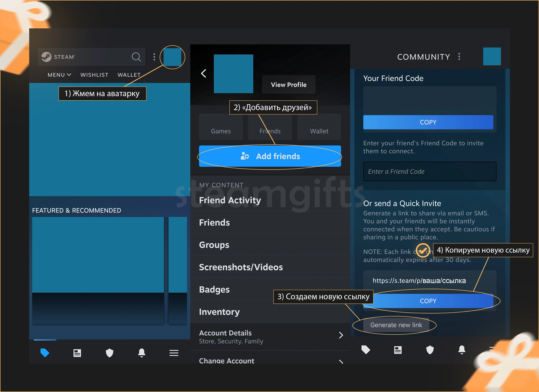539x392 pixels.
Task: Click the Copy button for Quick Invite link
Action: pyautogui.click(x=429, y=301)
